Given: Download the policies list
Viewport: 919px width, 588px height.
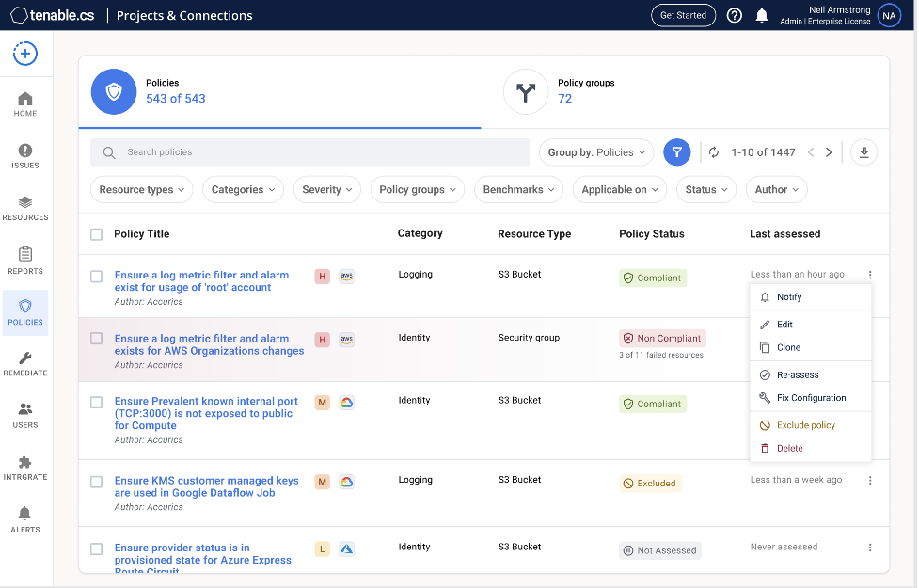Looking at the screenshot, I should 863,151.
